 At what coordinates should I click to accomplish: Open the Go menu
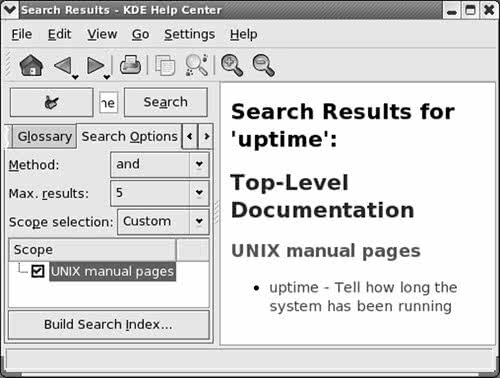click(140, 34)
